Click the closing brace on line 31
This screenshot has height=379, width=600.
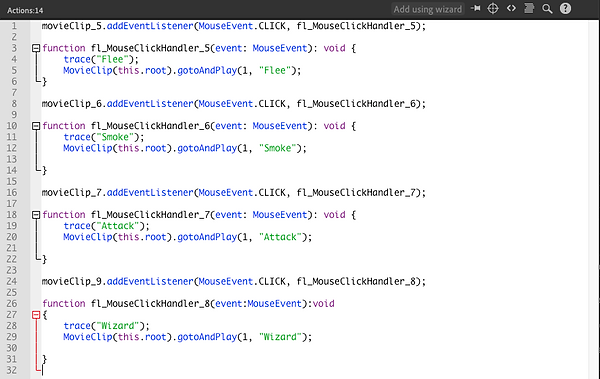pyautogui.click(x=44, y=359)
